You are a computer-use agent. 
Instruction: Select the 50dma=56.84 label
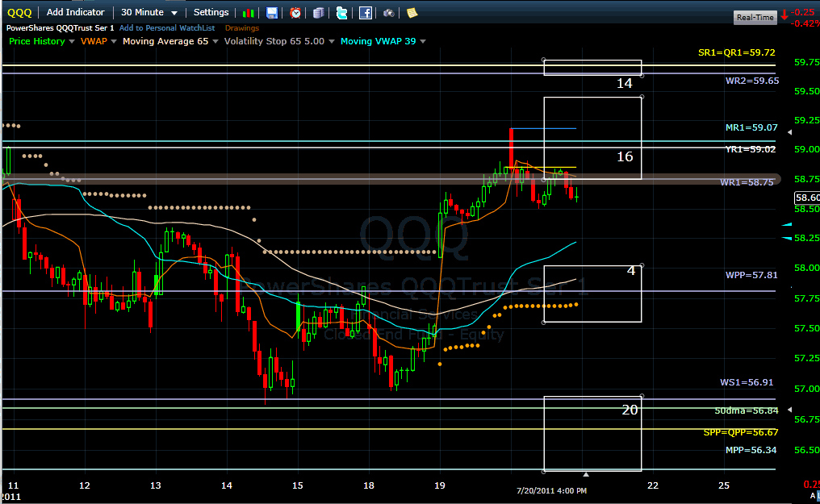[747, 411]
